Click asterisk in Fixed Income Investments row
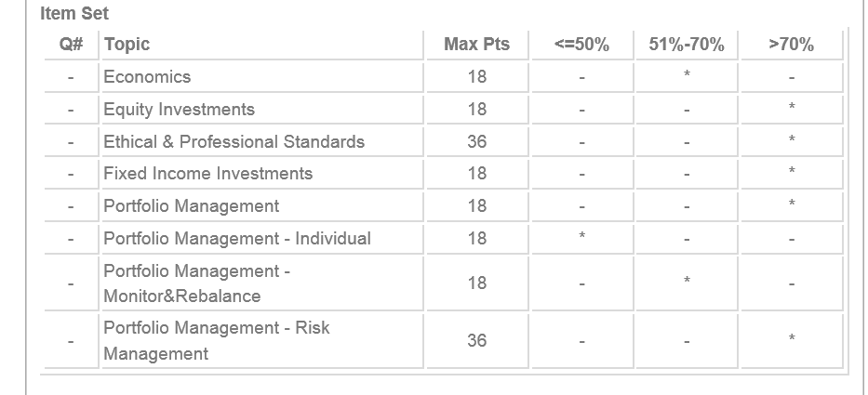Viewport: 868px width, 395px height. [792, 173]
